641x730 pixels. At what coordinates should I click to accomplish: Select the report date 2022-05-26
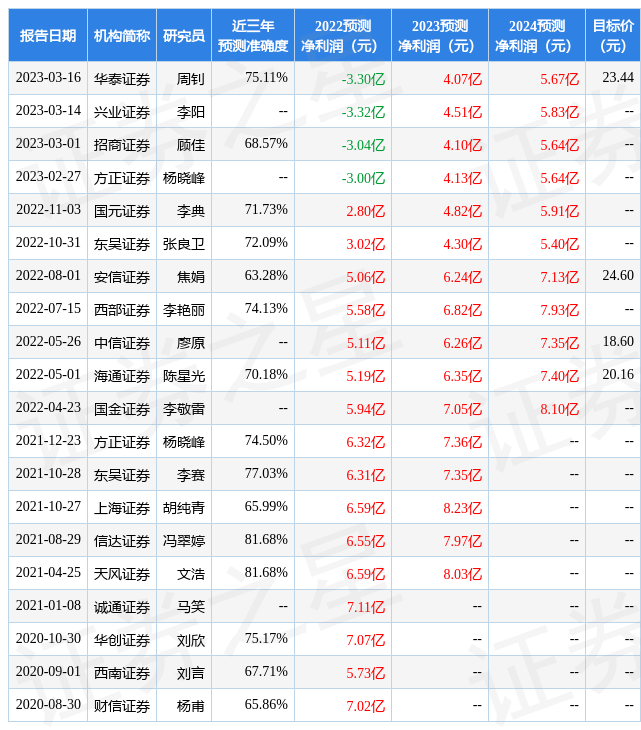(x=48, y=342)
